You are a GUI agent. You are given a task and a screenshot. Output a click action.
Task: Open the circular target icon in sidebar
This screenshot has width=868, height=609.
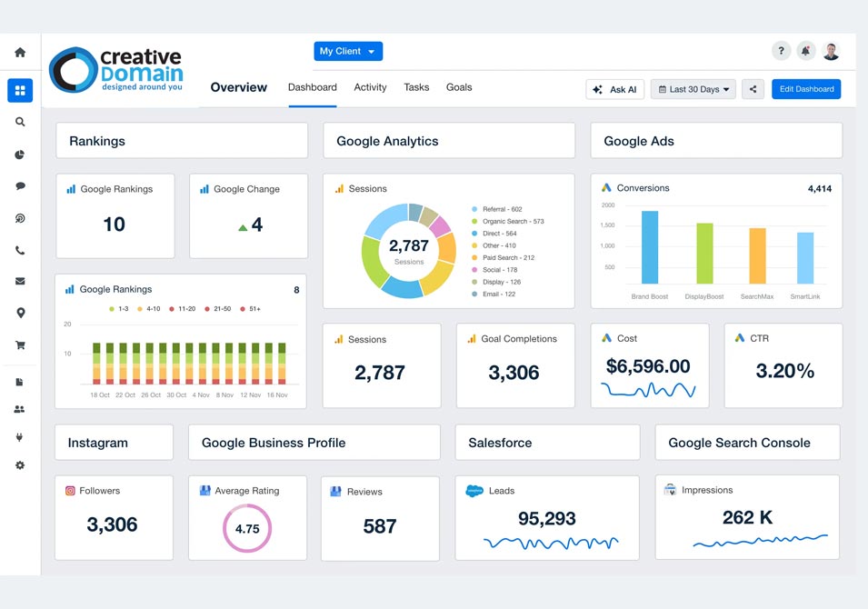point(20,218)
